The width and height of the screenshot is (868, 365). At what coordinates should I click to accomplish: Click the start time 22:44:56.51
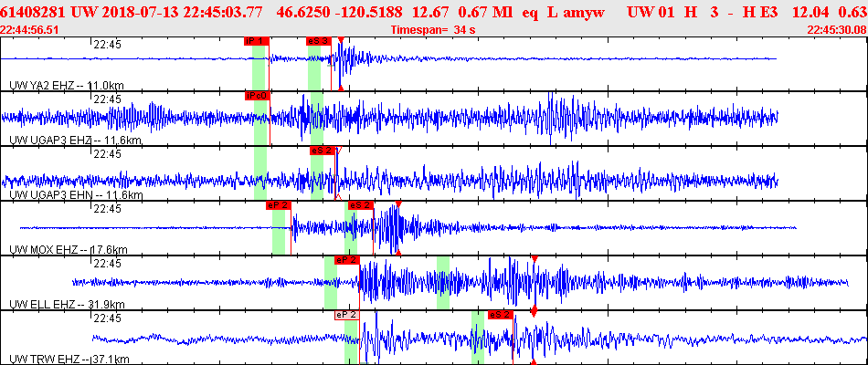pos(29,30)
